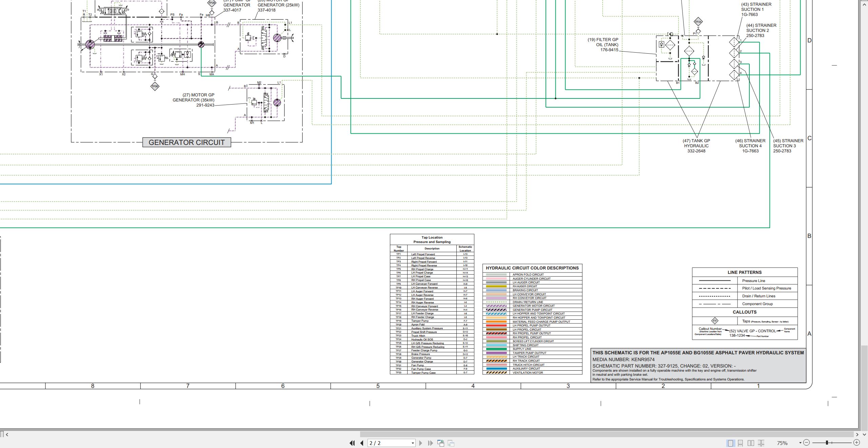Screen dimensions: 868x448
Task: Click the (45) STRAINER SUCTION 3 label
Action: 788,146
